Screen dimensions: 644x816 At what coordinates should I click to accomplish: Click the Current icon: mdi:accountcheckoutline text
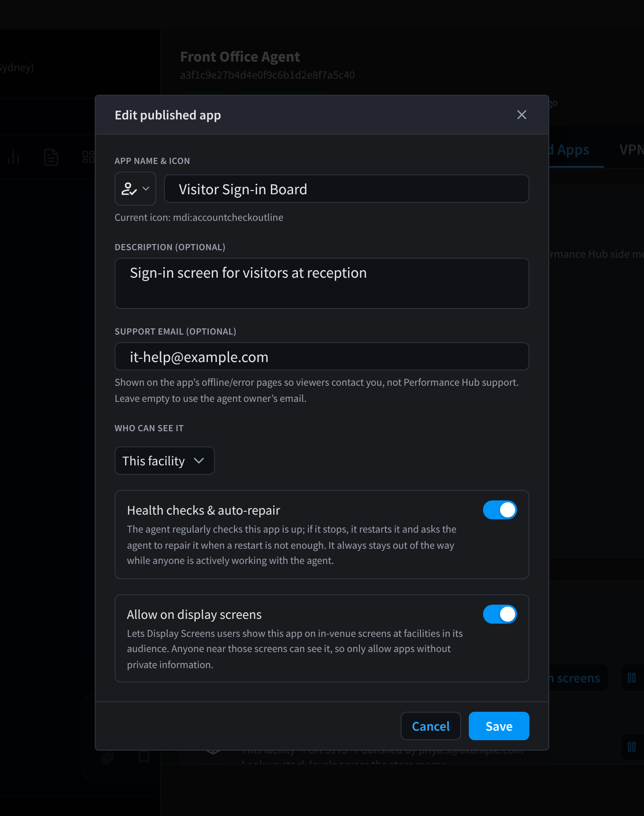coord(199,218)
